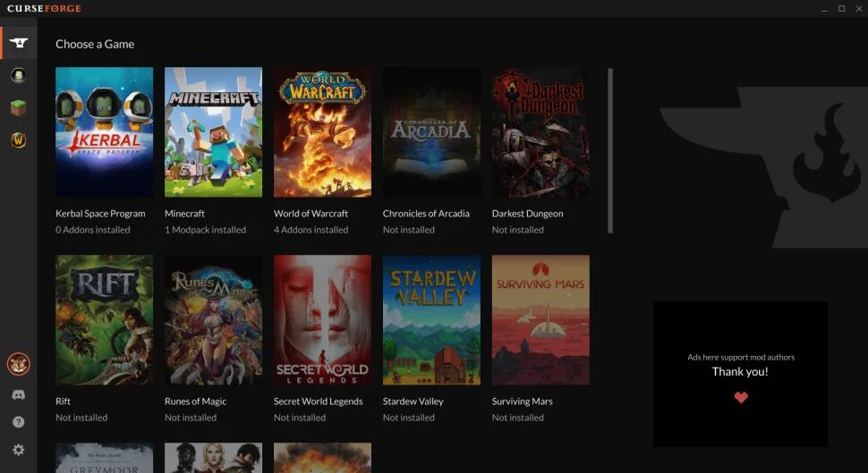Viewport: 868px width, 473px height.
Task: Click the red heart in the ad panel
Action: pos(741,397)
